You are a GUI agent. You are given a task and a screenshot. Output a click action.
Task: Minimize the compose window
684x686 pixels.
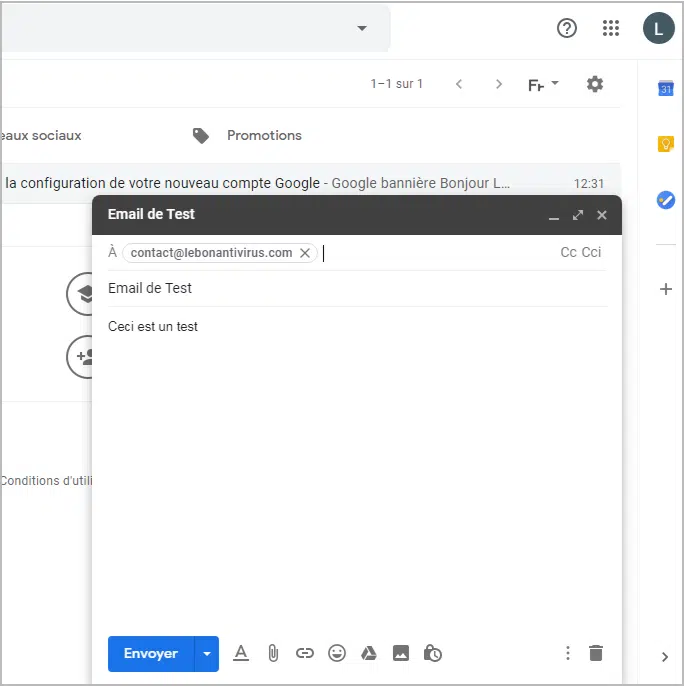(x=554, y=216)
